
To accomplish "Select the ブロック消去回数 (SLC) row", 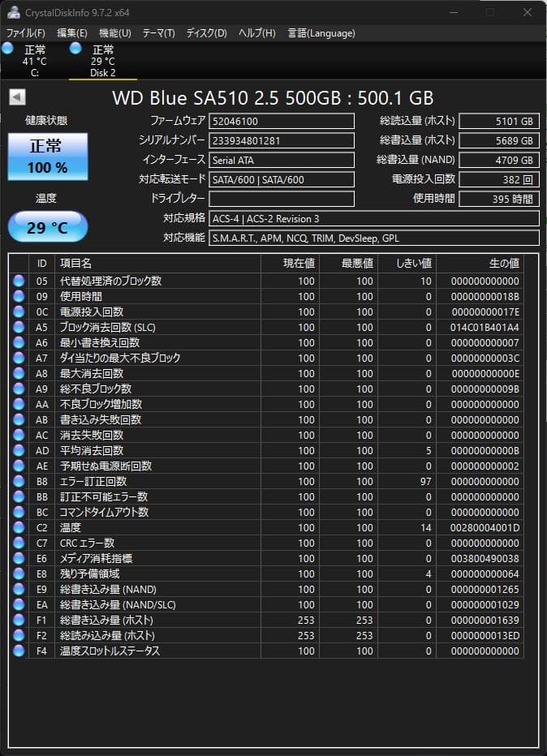I will point(266,327).
